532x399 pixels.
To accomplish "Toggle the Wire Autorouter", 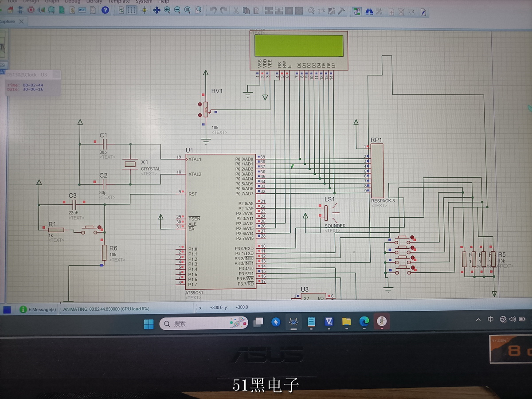I will coord(357,12).
